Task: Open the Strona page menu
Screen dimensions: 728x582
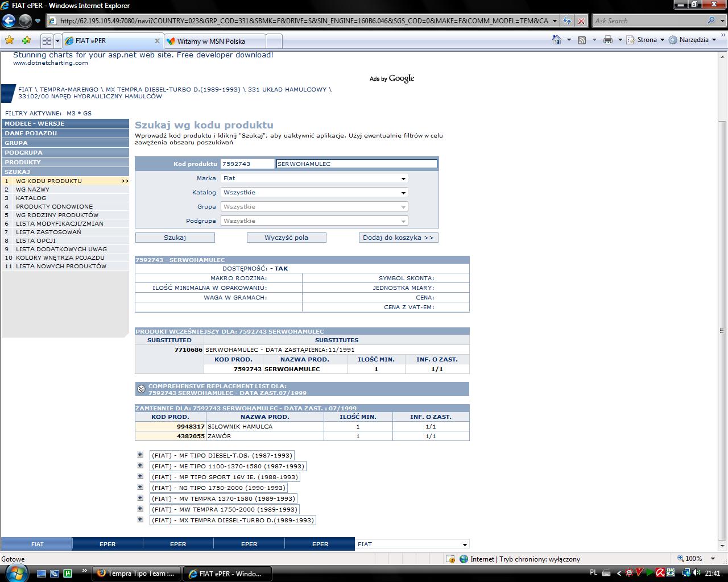Action: pyautogui.click(x=645, y=40)
